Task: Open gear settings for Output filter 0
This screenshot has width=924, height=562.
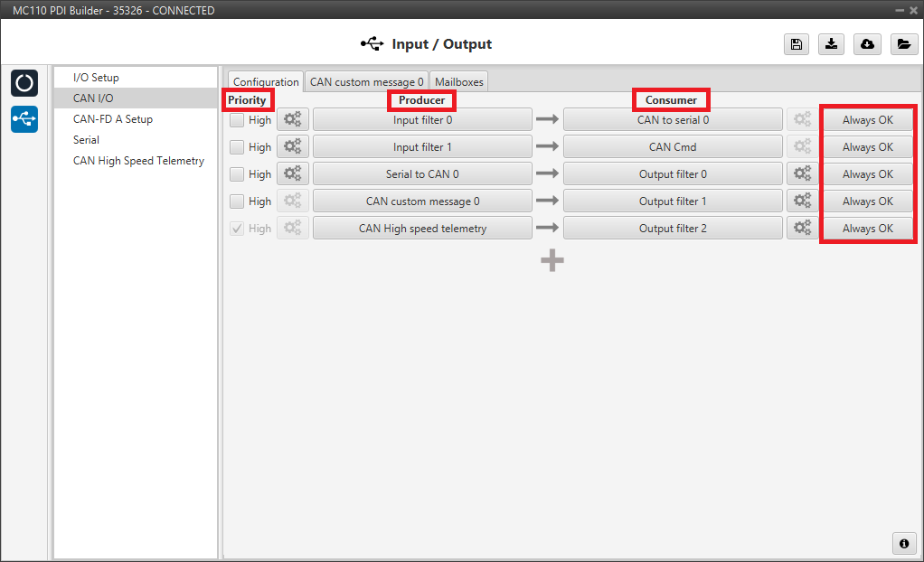Action: coord(802,173)
